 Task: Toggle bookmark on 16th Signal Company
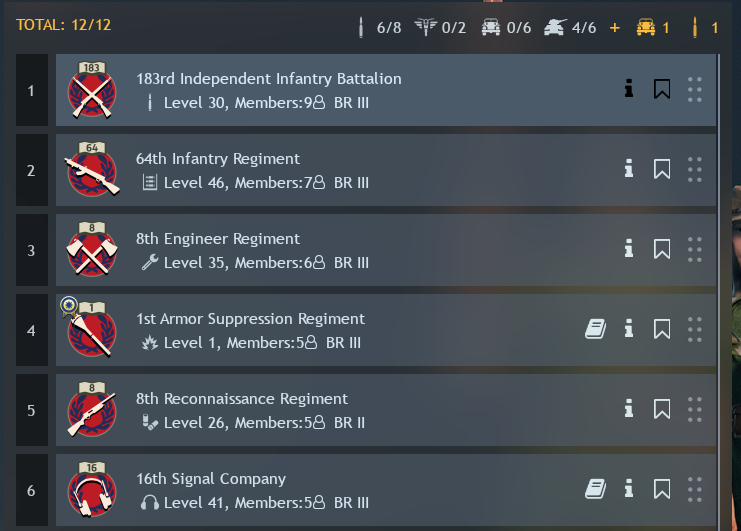662,489
